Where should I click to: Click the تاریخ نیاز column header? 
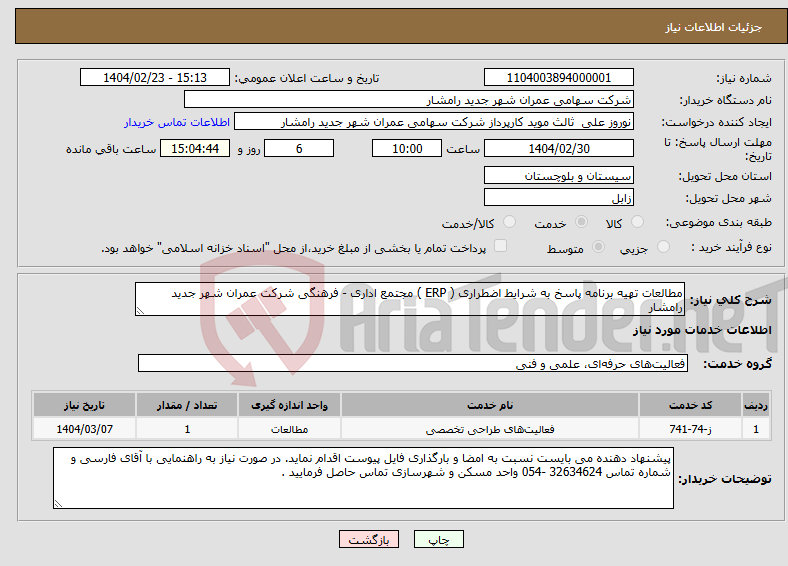coord(84,405)
